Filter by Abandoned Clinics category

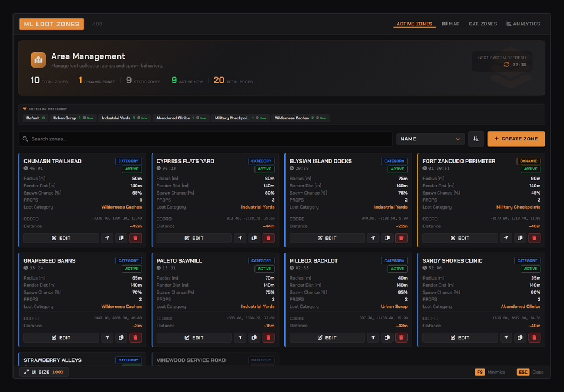[x=181, y=118]
